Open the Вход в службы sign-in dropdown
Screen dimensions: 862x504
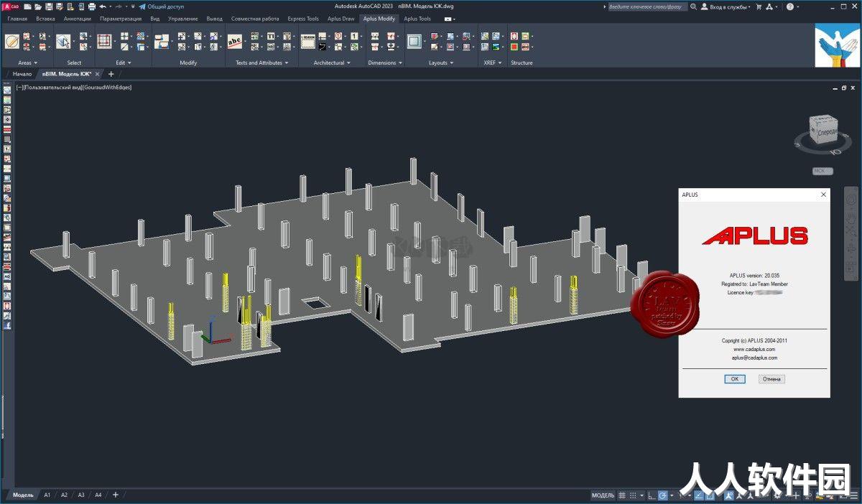pos(726,6)
